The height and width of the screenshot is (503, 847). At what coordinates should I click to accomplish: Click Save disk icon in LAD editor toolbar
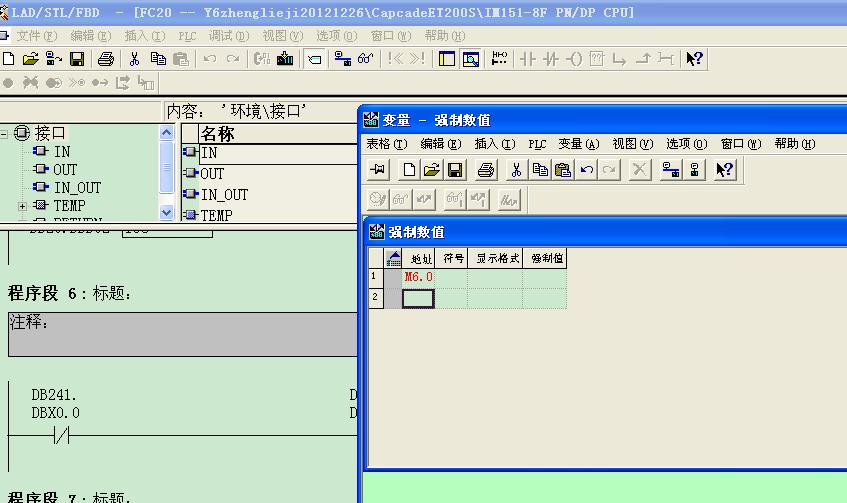[x=77, y=59]
